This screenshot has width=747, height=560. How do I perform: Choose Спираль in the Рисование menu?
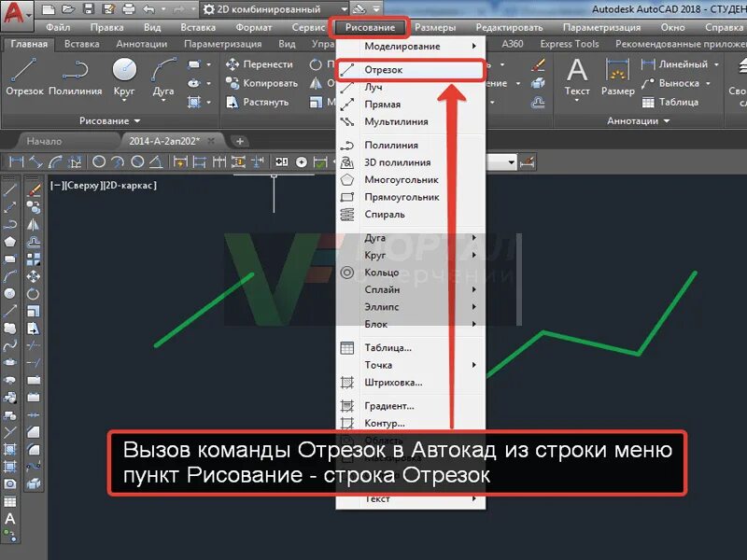click(411, 215)
